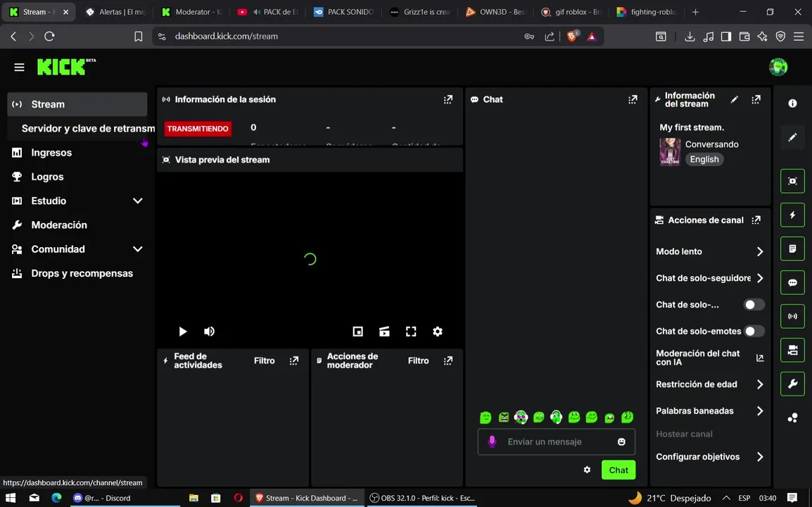812x507 pixels.
Task: Select Stream in left navigation
Action: click(77, 104)
